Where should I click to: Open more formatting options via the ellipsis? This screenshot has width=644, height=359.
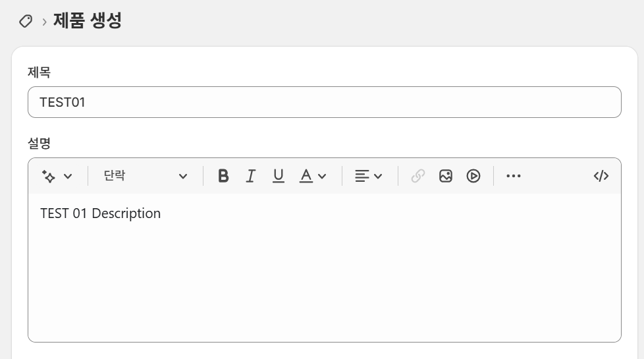(x=514, y=176)
